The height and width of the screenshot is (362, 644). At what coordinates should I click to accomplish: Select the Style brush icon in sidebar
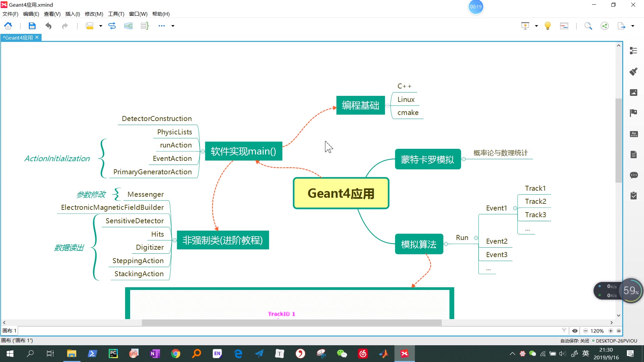634,71
